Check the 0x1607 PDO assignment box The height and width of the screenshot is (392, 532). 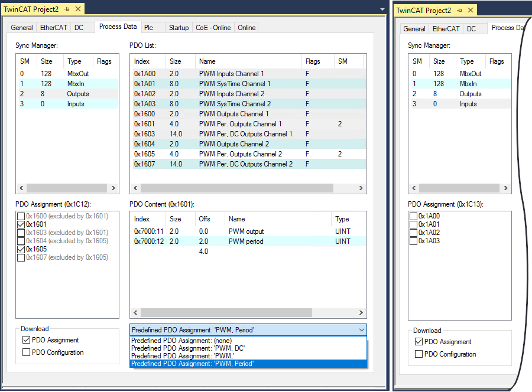click(x=21, y=257)
